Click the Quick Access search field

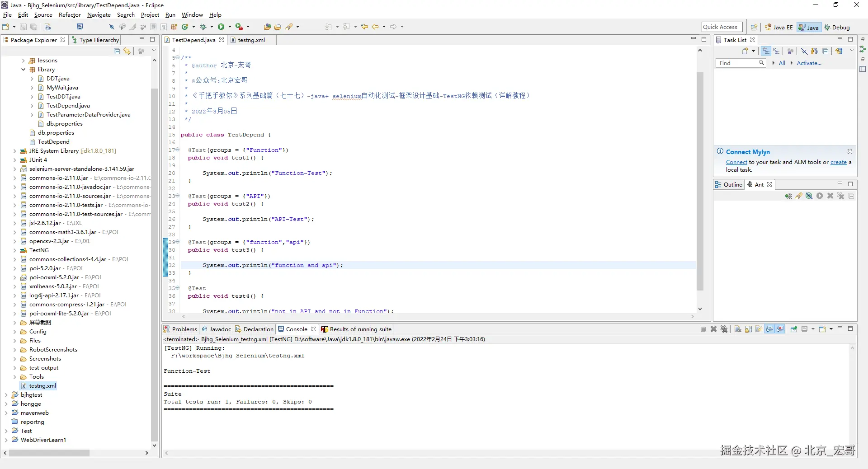point(722,27)
